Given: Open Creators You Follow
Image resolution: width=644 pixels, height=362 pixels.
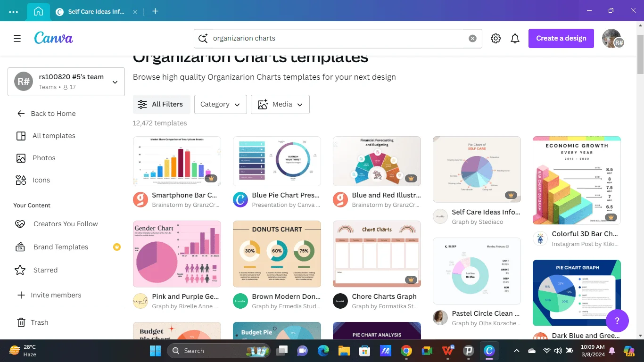Looking at the screenshot, I should (66, 224).
